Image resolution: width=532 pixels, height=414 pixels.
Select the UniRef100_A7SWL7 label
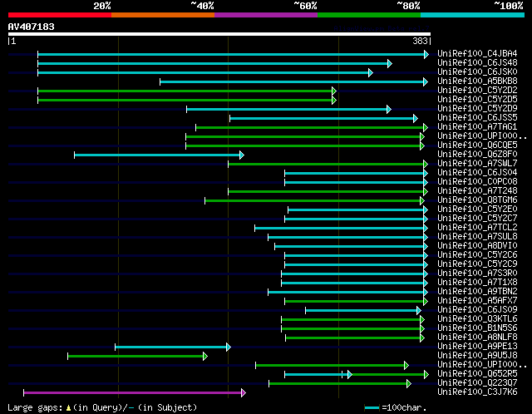click(x=477, y=164)
